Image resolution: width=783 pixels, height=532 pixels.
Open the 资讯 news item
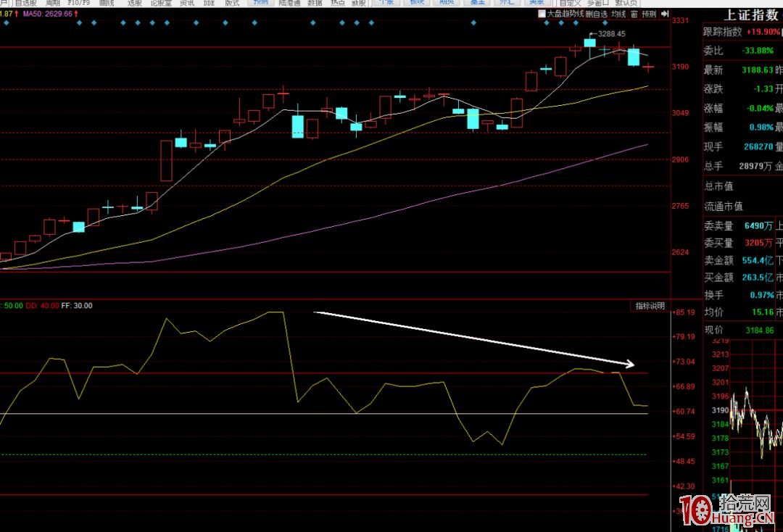pos(187,3)
